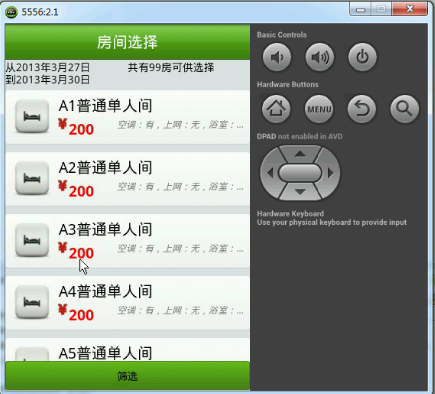Viewport: 435px width, 394px height.
Task: Click the 5556:2.1 window title
Action: click(x=40, y=12)
